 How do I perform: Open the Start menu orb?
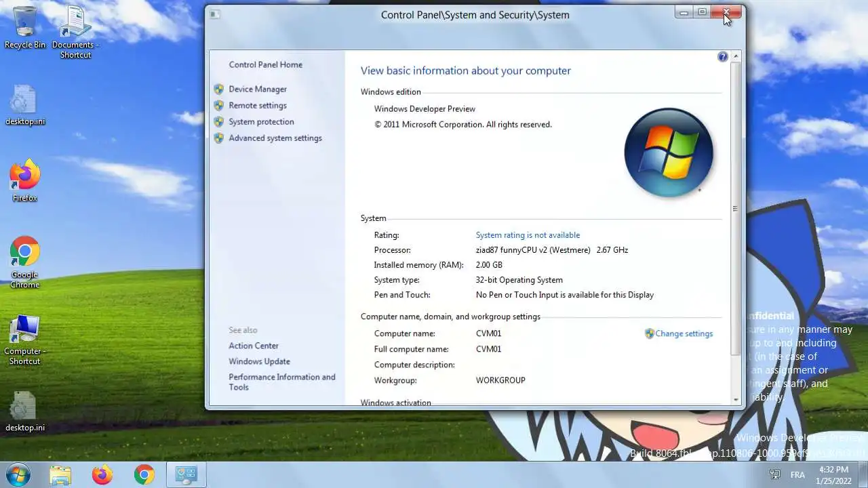coord(18,474)
